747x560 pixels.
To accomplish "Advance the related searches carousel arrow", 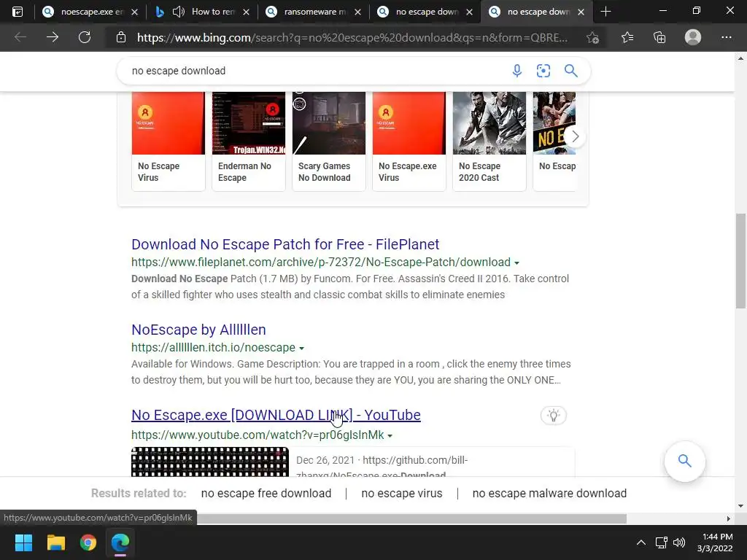I will tap(575, 136).
